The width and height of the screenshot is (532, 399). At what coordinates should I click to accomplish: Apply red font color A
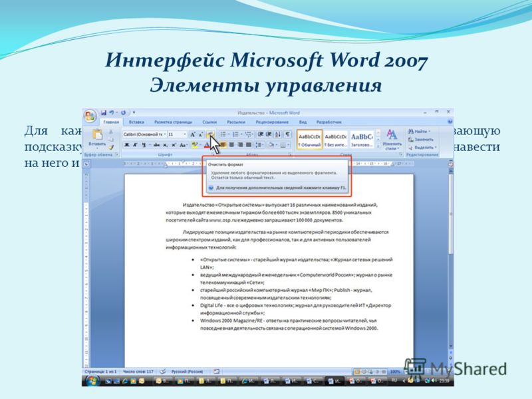207,145
